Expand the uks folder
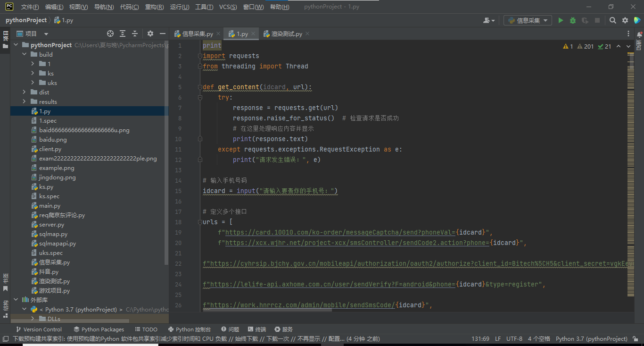This screenshot has height=346, width=644. (33, 83)
